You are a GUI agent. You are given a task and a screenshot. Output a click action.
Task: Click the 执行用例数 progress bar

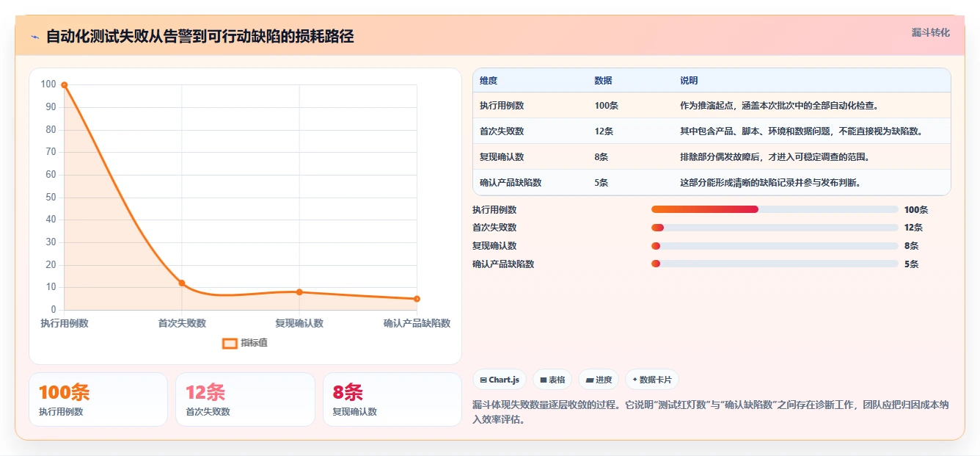[775, 209]
